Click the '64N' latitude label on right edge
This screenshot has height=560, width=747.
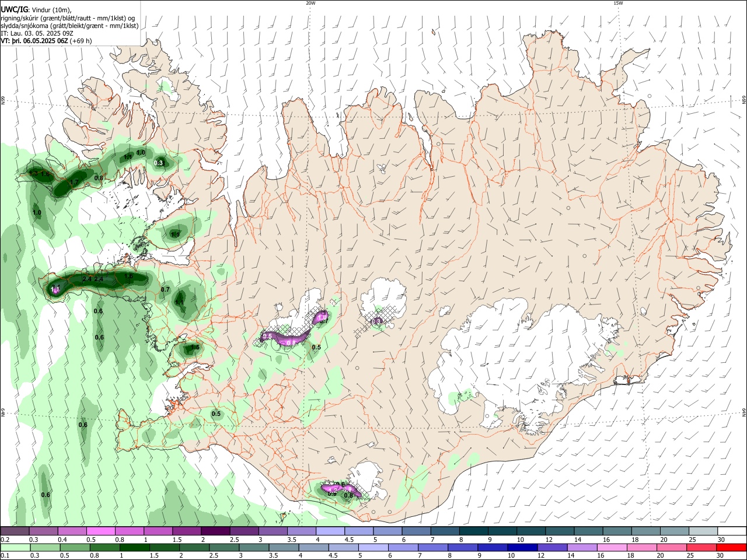(744, 412)
